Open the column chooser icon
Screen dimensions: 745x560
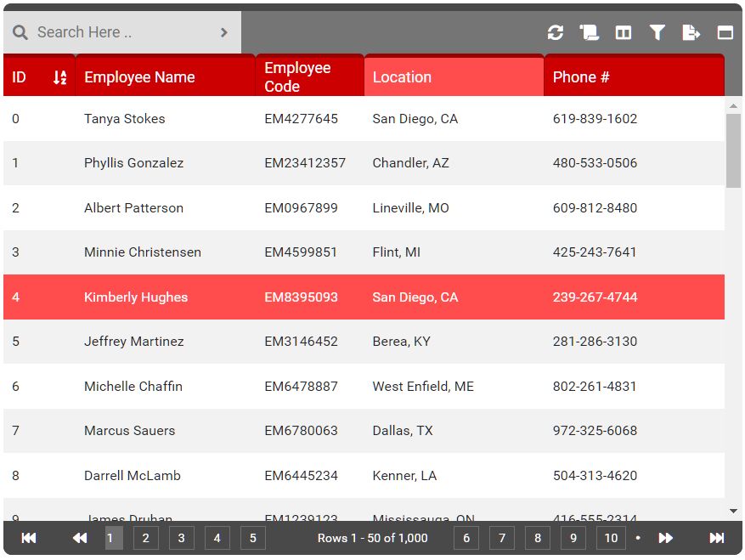tap(624, 32)
